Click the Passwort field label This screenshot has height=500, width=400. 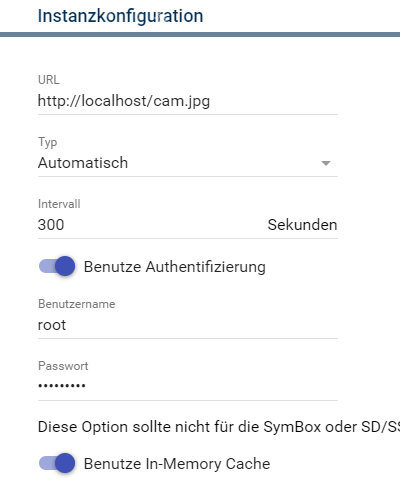coord(63,366)
